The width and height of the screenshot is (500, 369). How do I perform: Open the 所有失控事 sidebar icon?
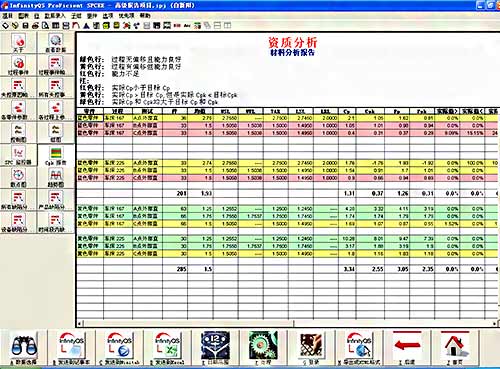click(56, 88)
